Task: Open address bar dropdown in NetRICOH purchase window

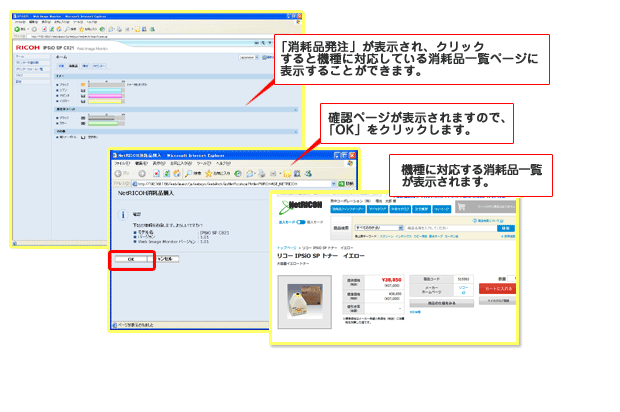Action: (x=334, y=184)
